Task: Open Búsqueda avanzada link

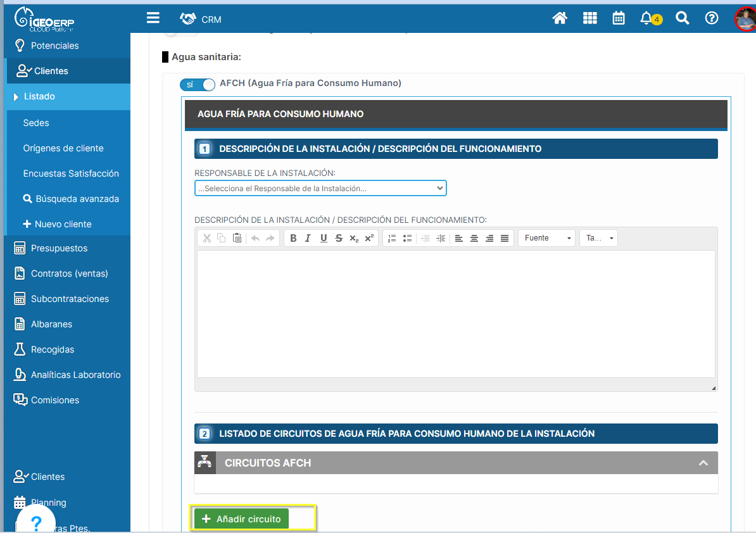Action: pos(77,199)
